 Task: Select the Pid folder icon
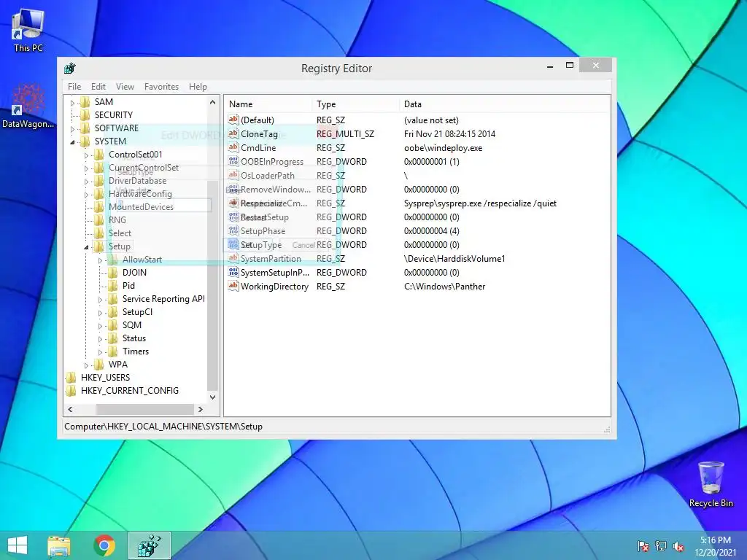pos(113,286)
